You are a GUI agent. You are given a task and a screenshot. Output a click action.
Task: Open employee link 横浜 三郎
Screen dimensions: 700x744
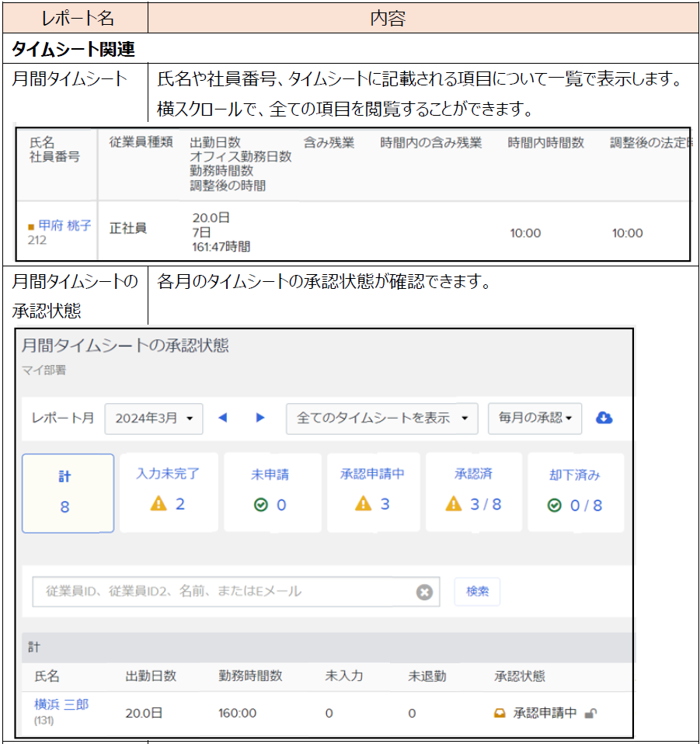click(x=61, y=704)
